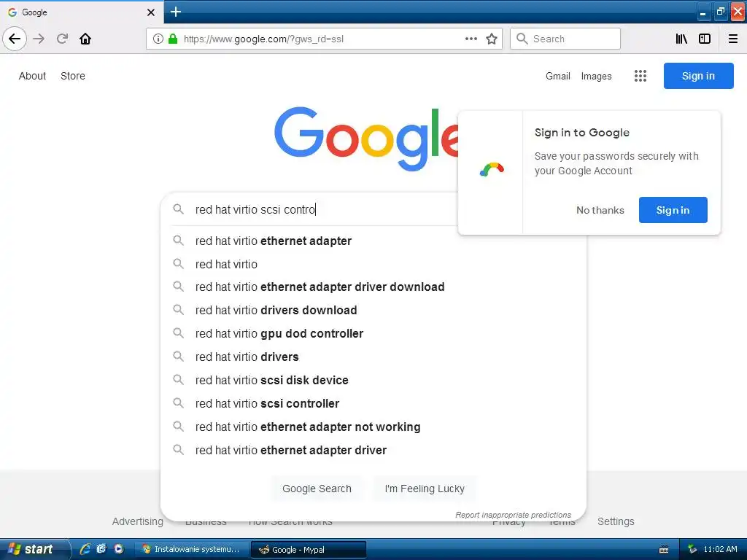Choose 'ethernet adapter driver download' suggestion
Viewport: 747px width, 560px height.
click(373, 287)
